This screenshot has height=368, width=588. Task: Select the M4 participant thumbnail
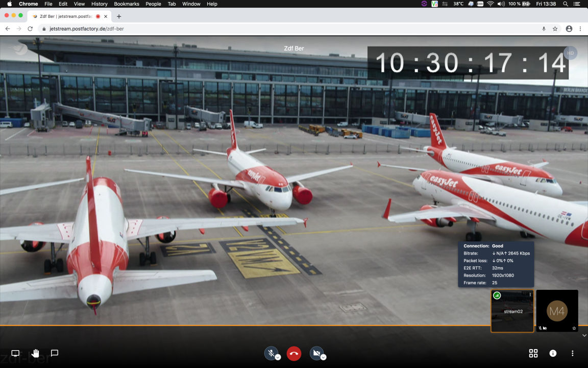coord(557,311)
